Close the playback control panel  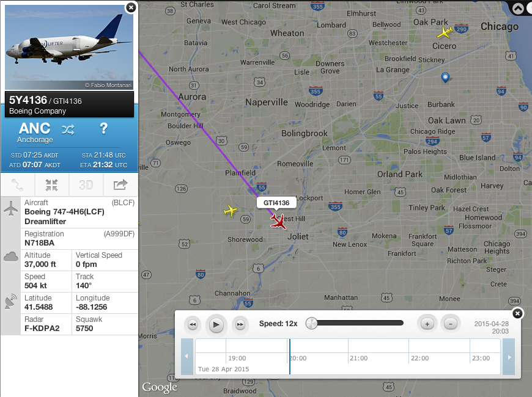click(x=517, y=313)
